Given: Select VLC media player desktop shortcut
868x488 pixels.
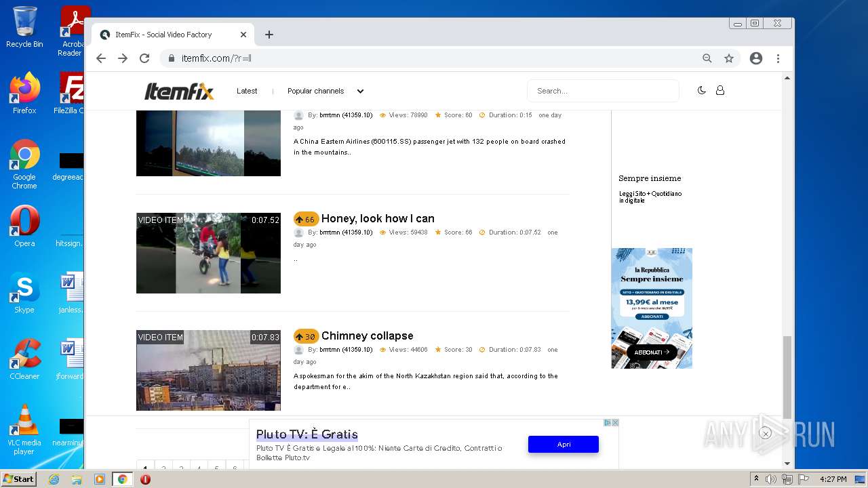Looking at the screenshot, I should [24, 430].
